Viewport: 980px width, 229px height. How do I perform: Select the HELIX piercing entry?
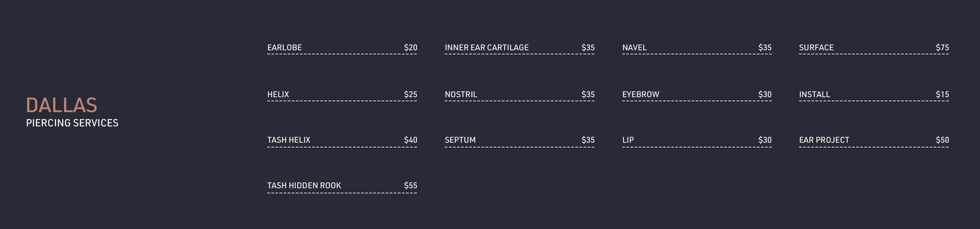click(278, 94)
